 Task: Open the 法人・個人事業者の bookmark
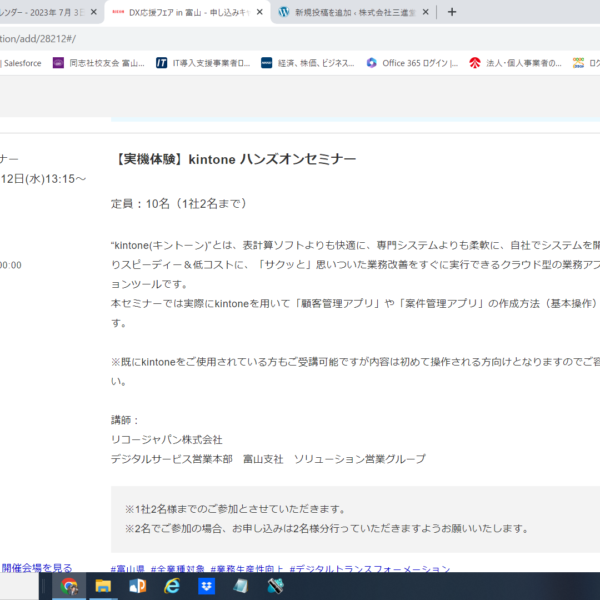click(515, 63)
